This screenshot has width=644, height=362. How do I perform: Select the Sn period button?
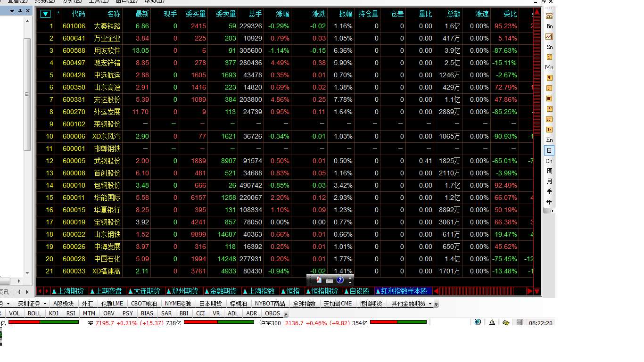[x=549, y=47]
